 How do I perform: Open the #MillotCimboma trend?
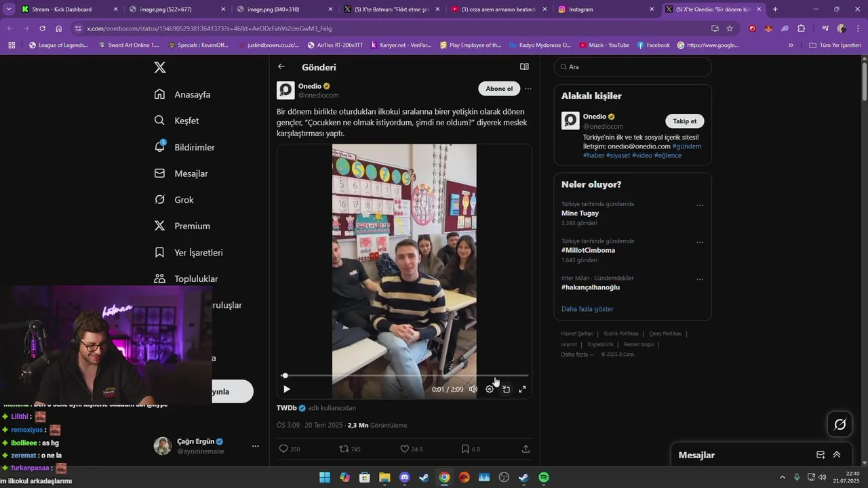pos(588,250)
